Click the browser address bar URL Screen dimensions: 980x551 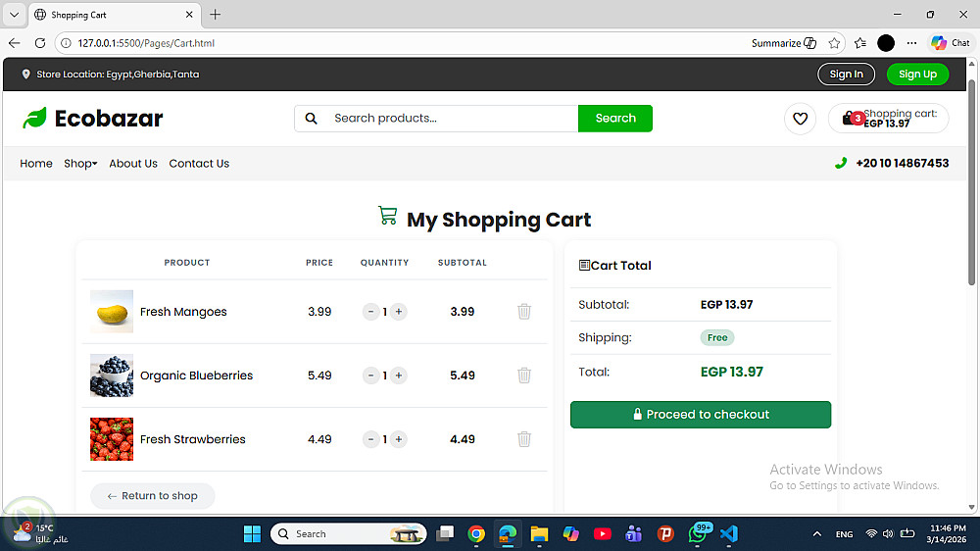click(x=146, y=43)
